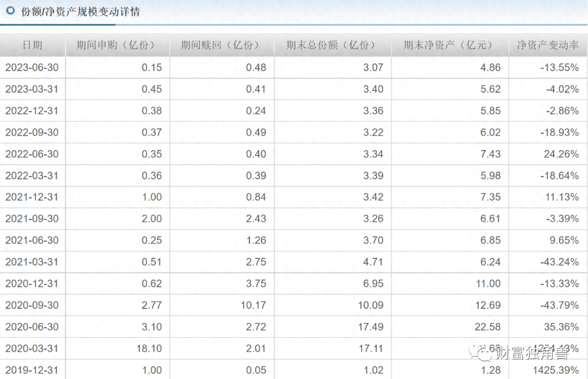Select the 2022-12-31 date cell
This screenshot has height=379, width=588.
click(x=32, y=110)
